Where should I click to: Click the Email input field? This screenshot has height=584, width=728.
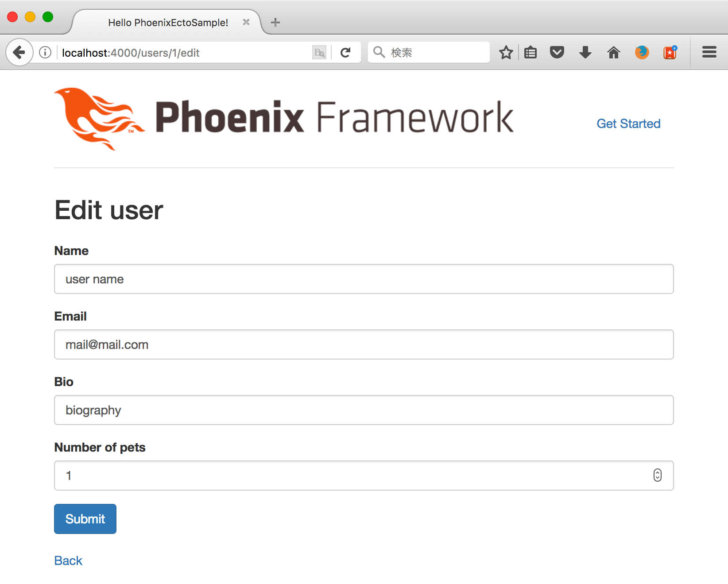tap(364, 344)
